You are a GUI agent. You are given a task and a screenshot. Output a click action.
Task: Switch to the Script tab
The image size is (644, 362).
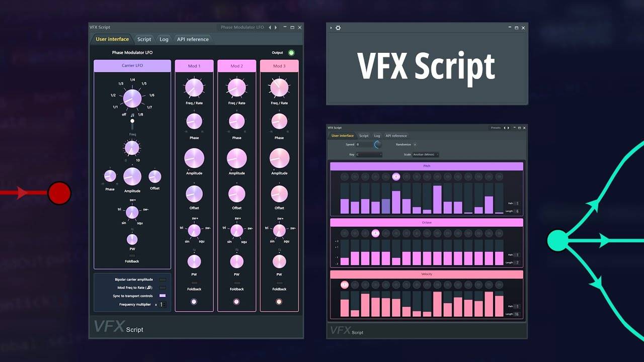(x=144, y=39)
